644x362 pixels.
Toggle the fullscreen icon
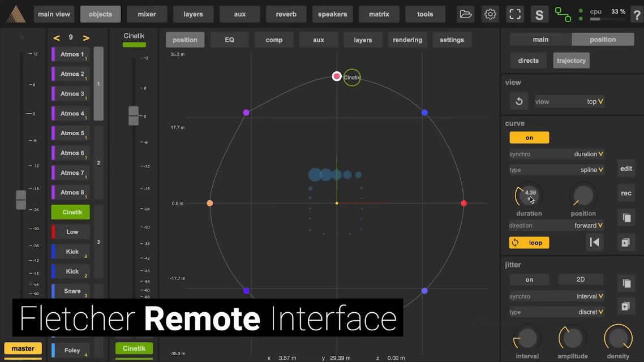(515, 14)
